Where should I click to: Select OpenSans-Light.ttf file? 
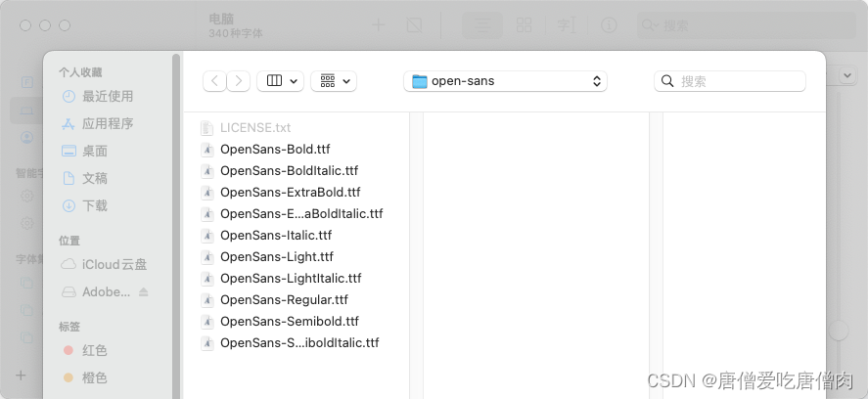pyautogui.click(x=277, y=257)
